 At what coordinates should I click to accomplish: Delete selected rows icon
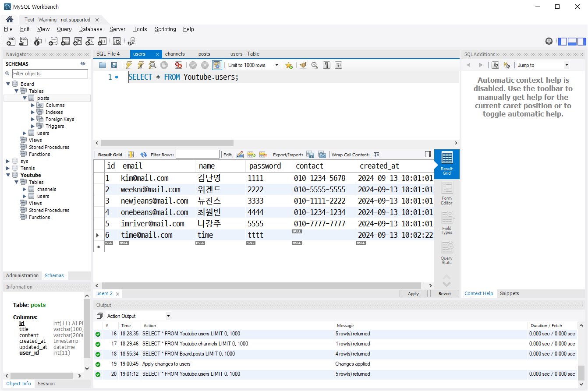263,155
